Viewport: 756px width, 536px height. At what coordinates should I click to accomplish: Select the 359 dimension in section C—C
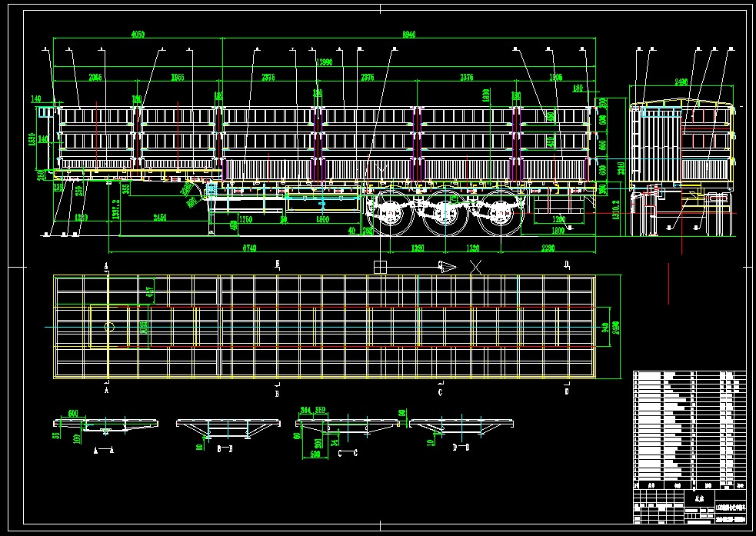click(320, 410)
